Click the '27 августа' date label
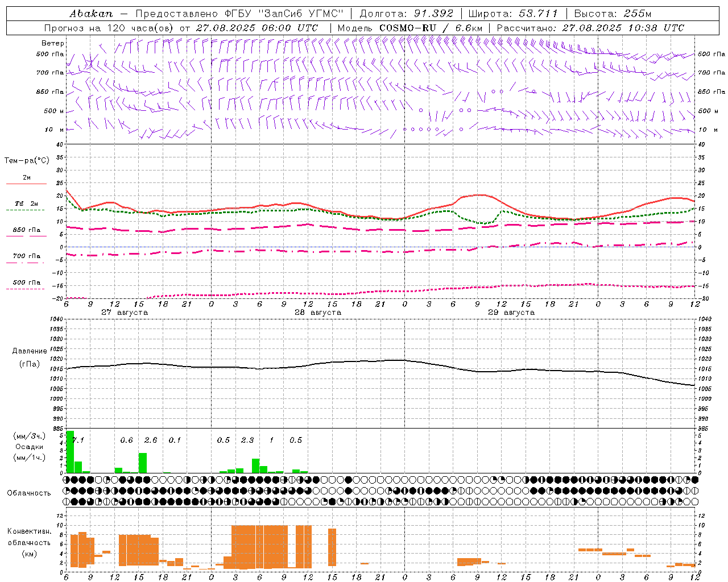The height and width of the screenshot is (582, 728). [x=125, y=313]
